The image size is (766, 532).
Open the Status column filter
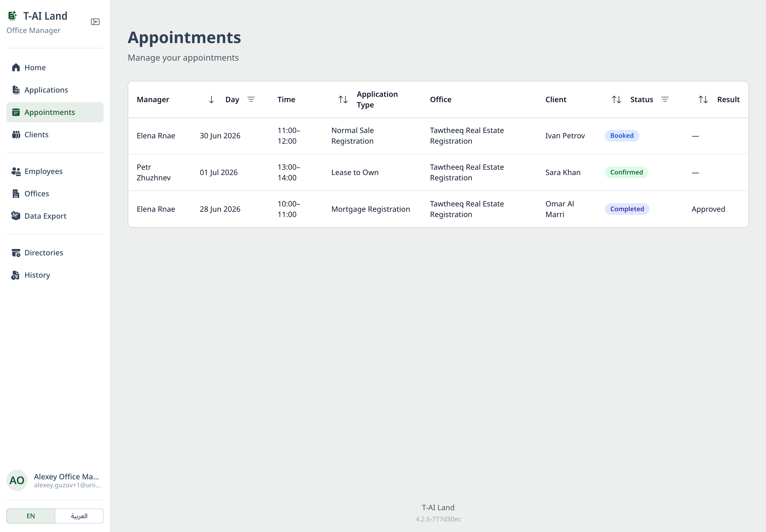[x=665, y=100]
